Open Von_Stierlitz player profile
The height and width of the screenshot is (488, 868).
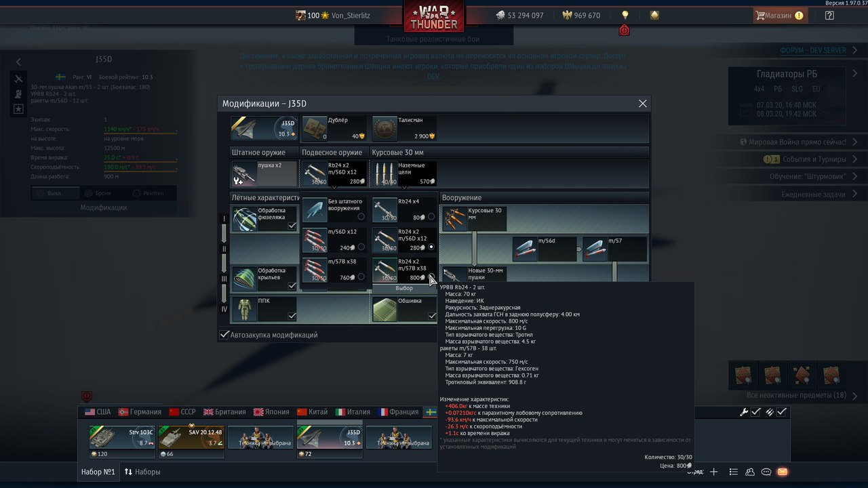pos(350,15)
